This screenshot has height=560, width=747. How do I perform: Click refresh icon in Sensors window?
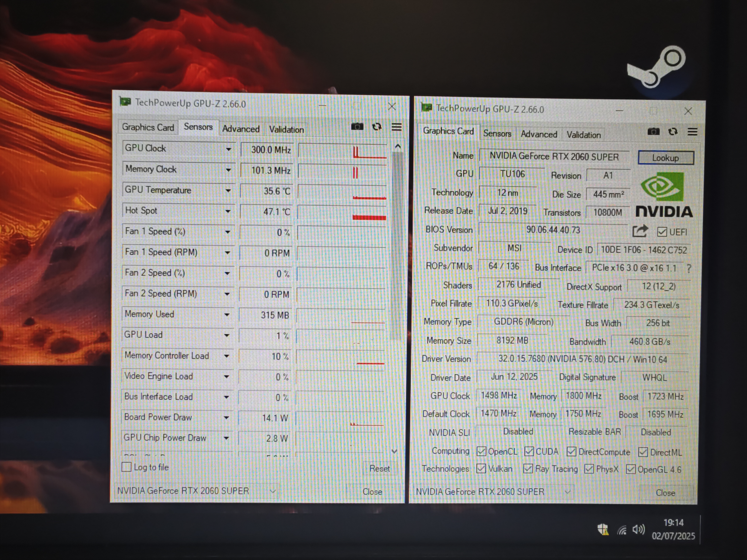pyautogui.click(x=376, y=127)
